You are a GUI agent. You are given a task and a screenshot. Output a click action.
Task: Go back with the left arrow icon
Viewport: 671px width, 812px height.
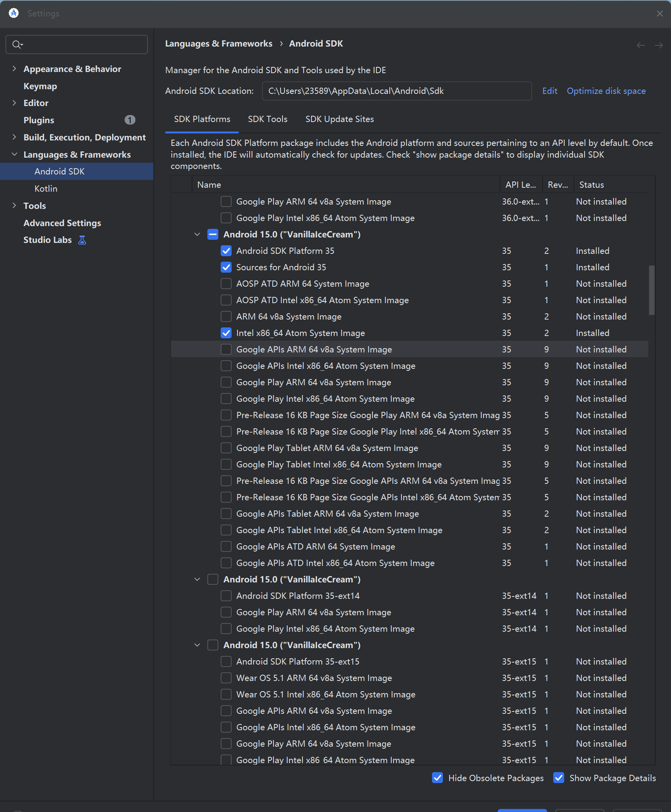coord(640,45)
